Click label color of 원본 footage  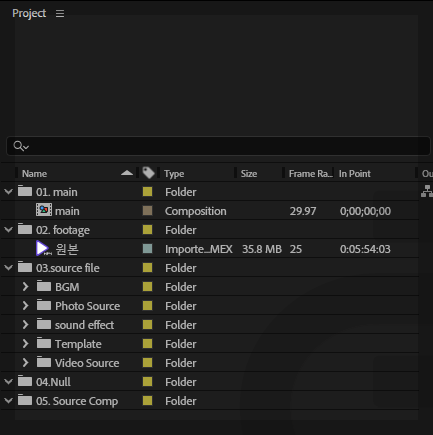click(x=147, y=249)
